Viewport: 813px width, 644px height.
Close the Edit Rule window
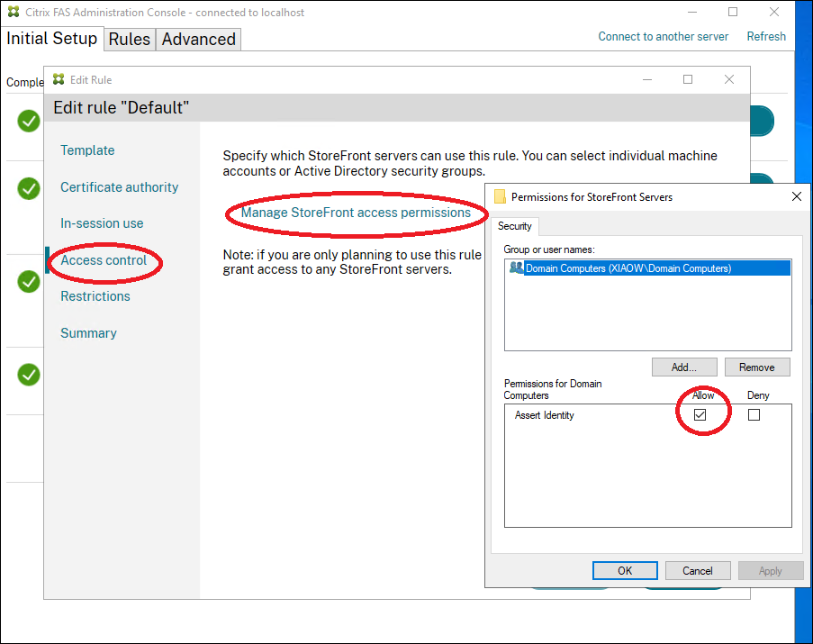[x=729, y=79]
